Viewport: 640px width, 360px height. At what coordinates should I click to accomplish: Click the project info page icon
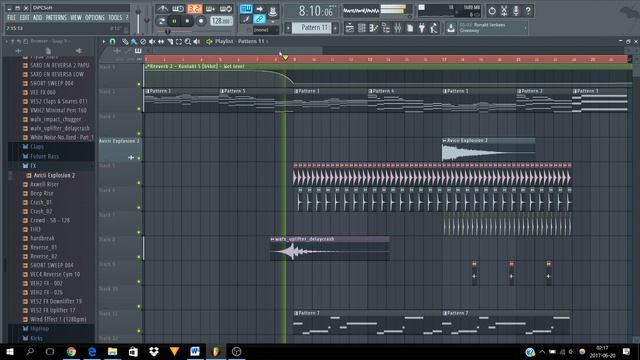click(410, 28)
